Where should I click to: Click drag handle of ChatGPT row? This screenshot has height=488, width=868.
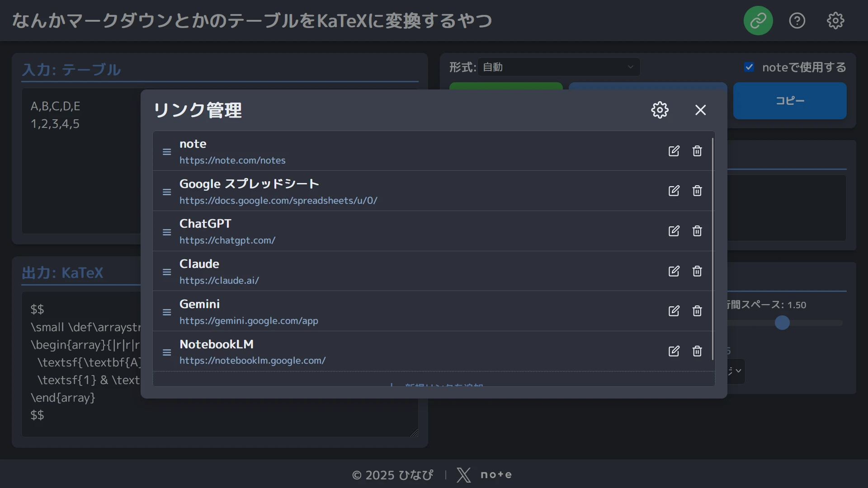click(x=167, y=232)
